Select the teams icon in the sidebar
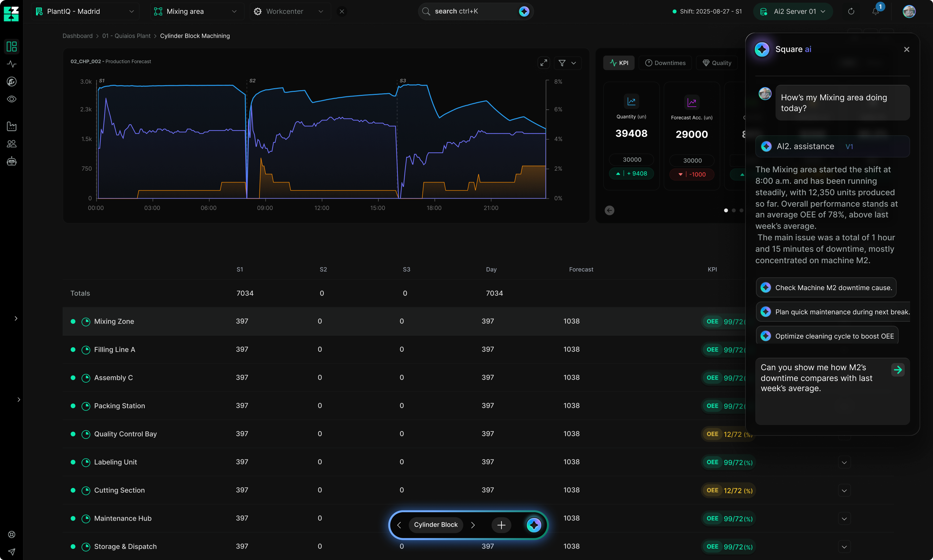 [x=11, y=144]
